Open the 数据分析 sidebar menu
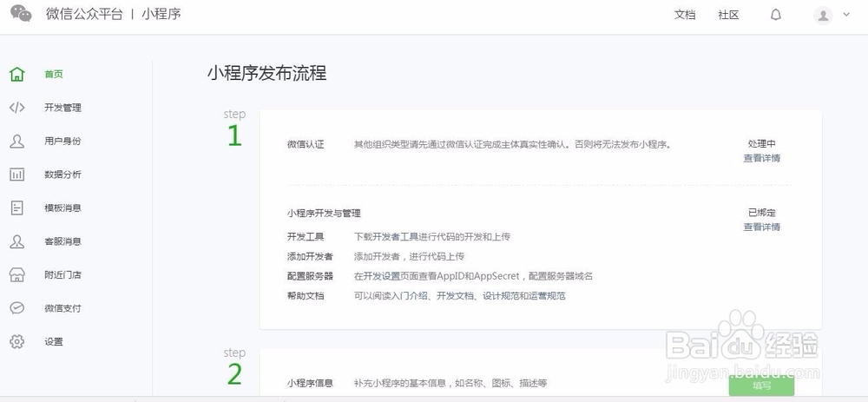Image resolution: width=868 pixels, height=402 pixels. pos(62,175)
